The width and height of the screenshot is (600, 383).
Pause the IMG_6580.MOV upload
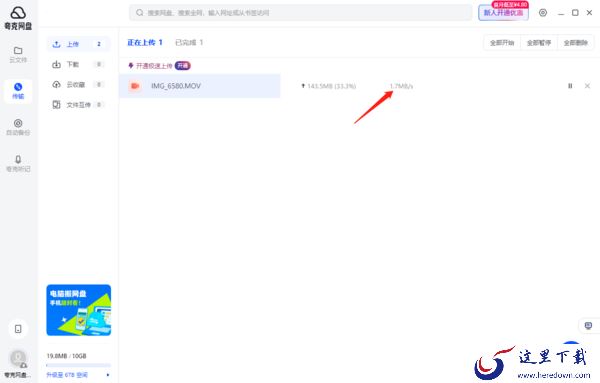(570, 86)
